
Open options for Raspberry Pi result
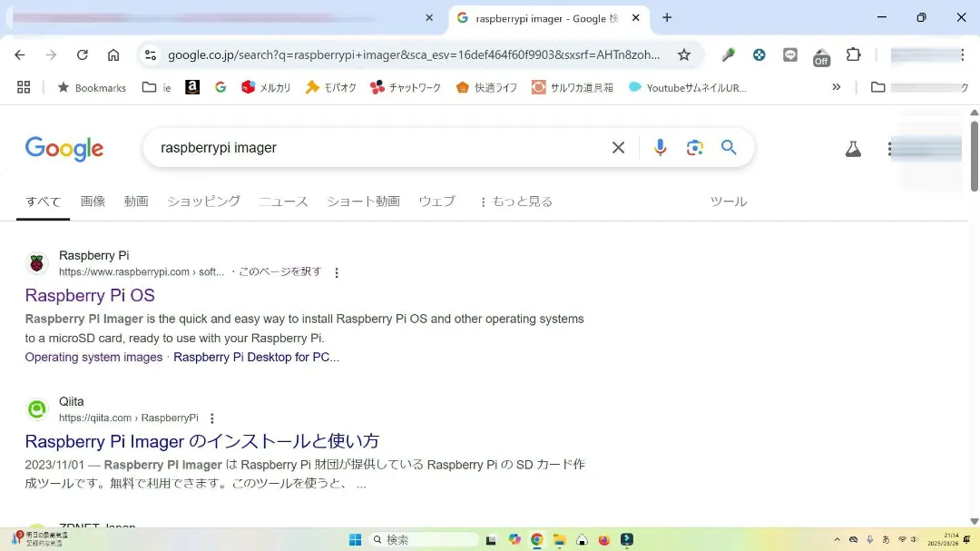pos(337,272)
